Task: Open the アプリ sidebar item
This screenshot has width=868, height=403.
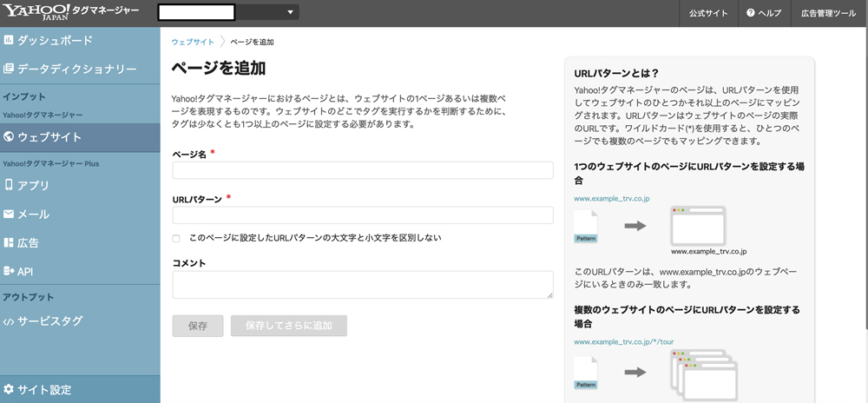Action: pyautogui.click(x=80, y=186)
